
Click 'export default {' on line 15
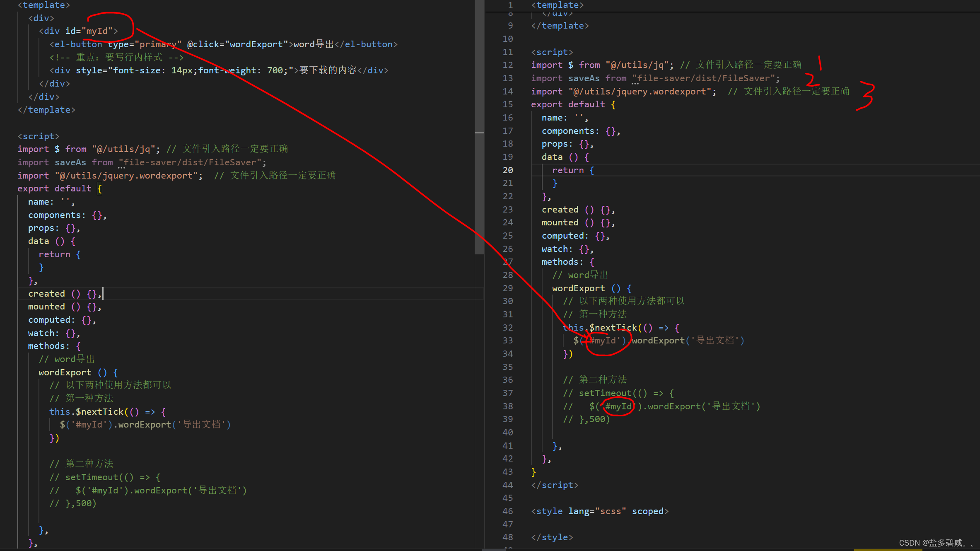pos(574,104)
